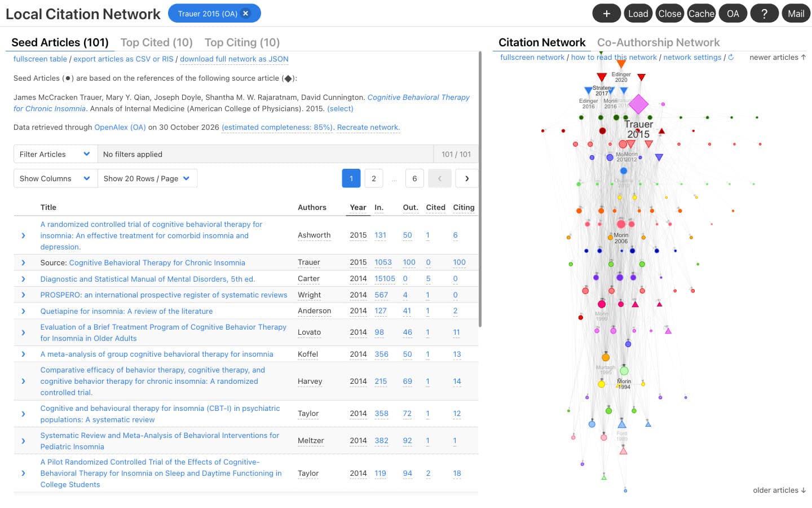Screen dimensions: 812x508
Task: Click Citing count 18 for Taylor
Action: pos(457,474)
